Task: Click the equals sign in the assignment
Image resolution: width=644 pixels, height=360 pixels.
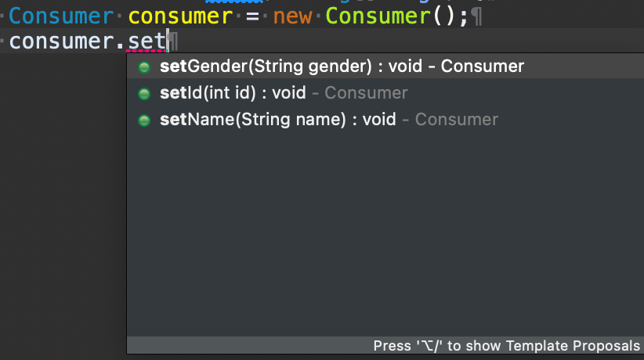Action: [252, 15]
